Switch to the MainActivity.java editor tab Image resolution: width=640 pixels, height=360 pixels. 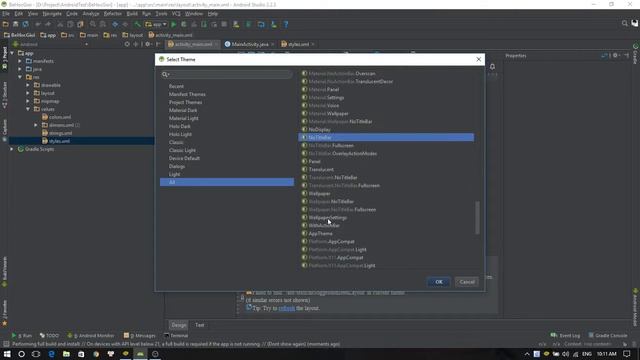(x=250, y=44)
